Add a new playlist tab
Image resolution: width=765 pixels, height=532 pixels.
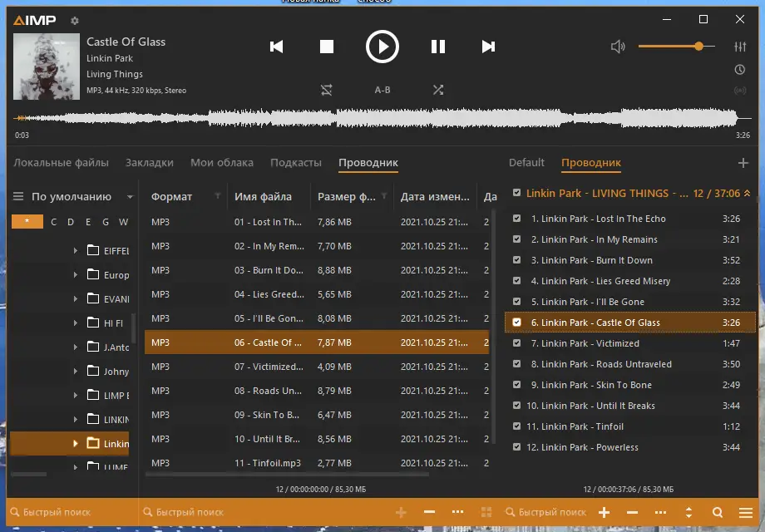coord(743,163)
